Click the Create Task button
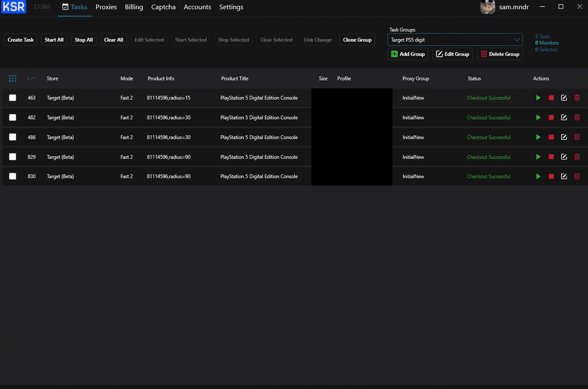 pyautogui.click(x=21, y=40)
